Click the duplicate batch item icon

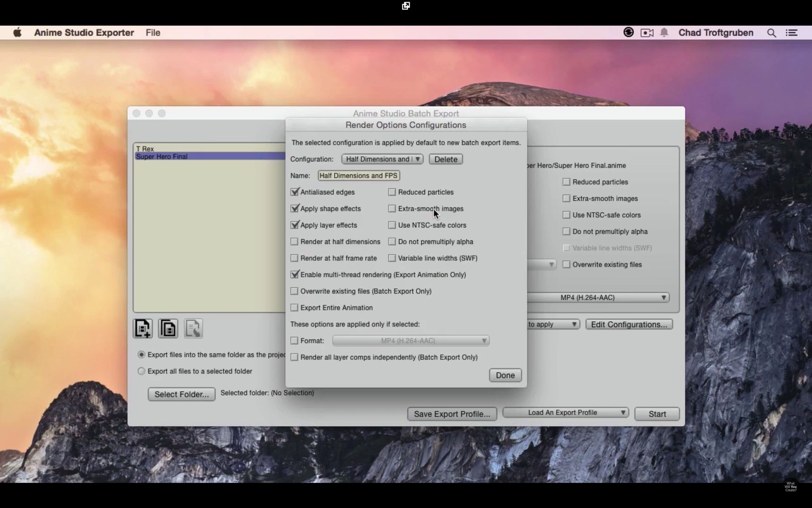(x=168, y=328)
